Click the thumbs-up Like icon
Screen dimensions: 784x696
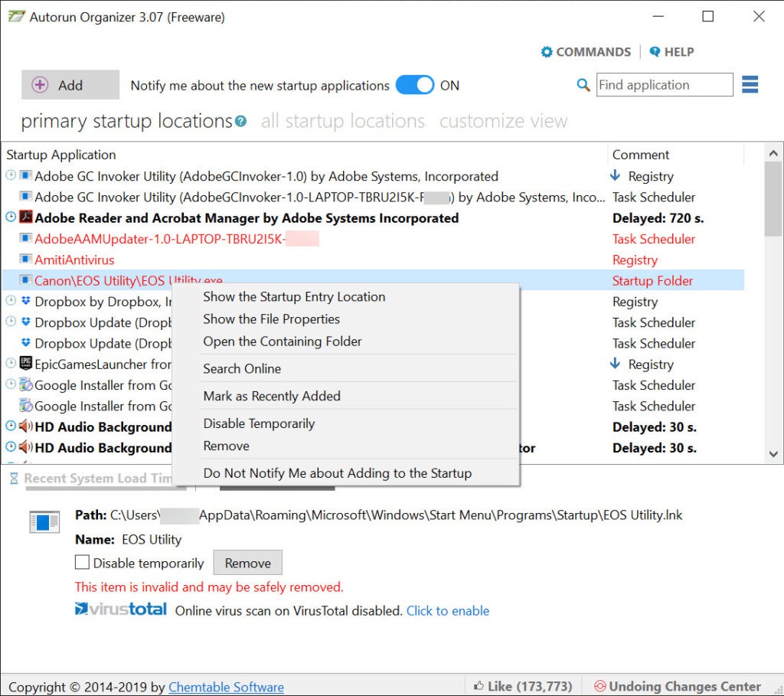pos(479,686)
